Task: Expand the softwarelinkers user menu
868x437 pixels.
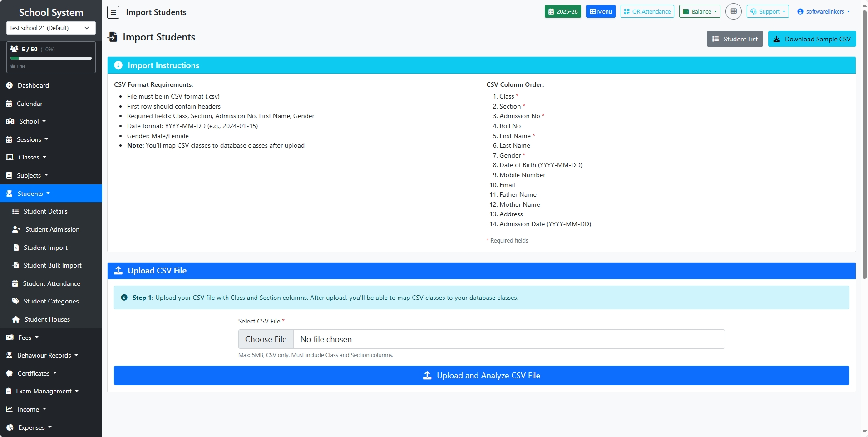Action: 824,11
